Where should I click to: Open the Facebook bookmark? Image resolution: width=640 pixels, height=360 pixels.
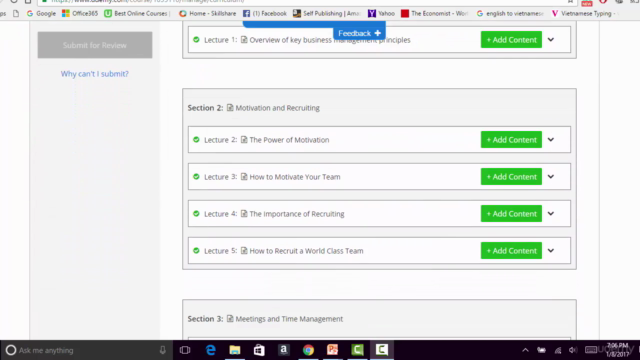tap(265, 13)
